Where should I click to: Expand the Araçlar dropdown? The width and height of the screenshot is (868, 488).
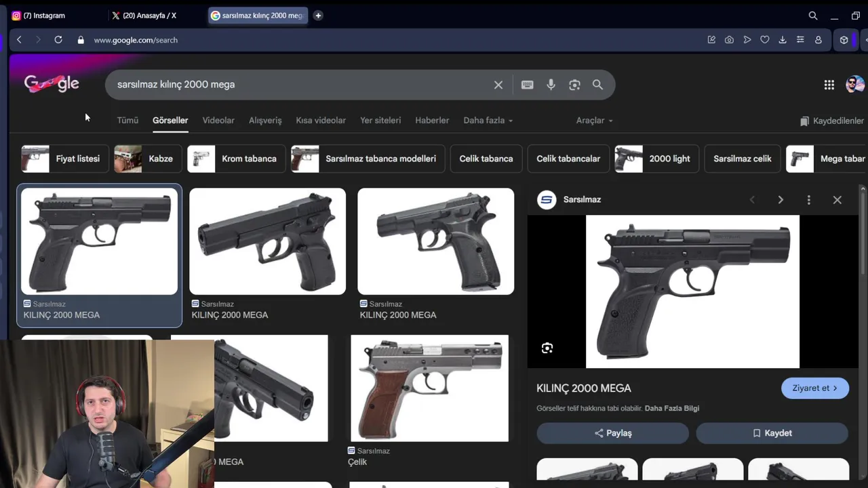595,121
